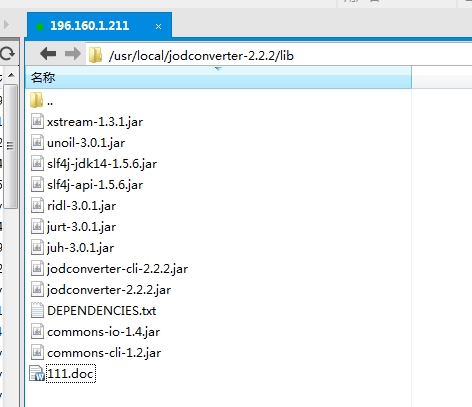
Task: Select the file name jodconverter-cli-2.2.2.jar
Action: coord(117,269)
